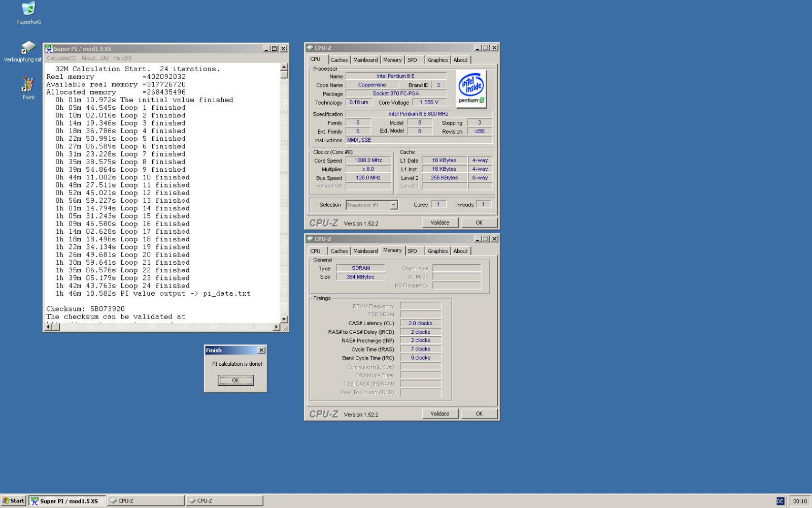The image size is (812, 508).
Task: Select the Verknüpfung mit desktop shortcut icon
Action: (x=28, y=48)
